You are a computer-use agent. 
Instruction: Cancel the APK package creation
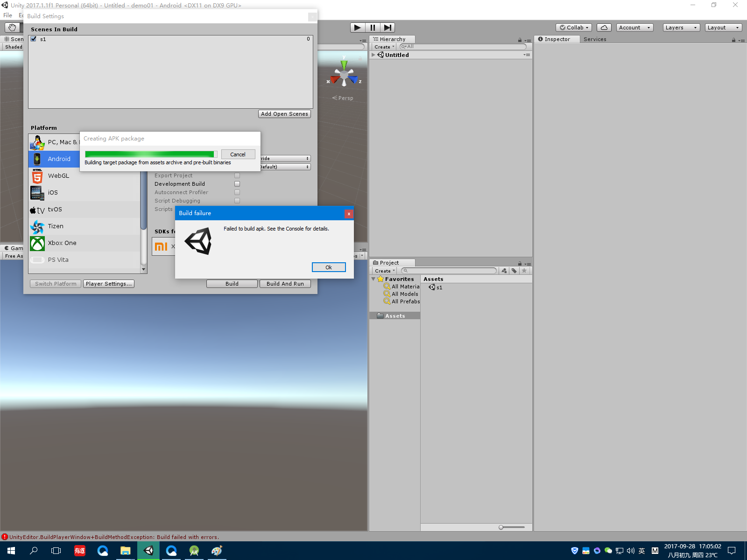point(238,154)
